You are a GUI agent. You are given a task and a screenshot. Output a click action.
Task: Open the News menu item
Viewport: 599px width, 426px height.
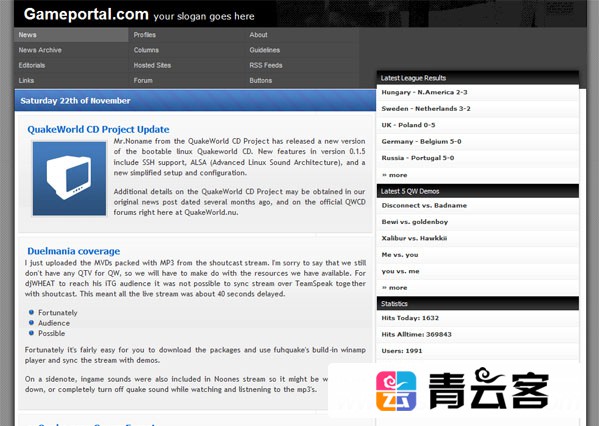[x=71, y=35]
